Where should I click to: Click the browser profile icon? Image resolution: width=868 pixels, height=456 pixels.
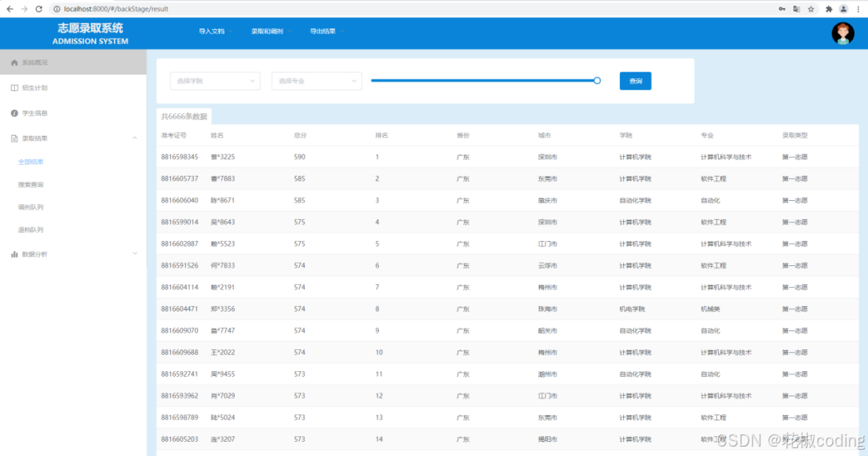click(843, 9)
